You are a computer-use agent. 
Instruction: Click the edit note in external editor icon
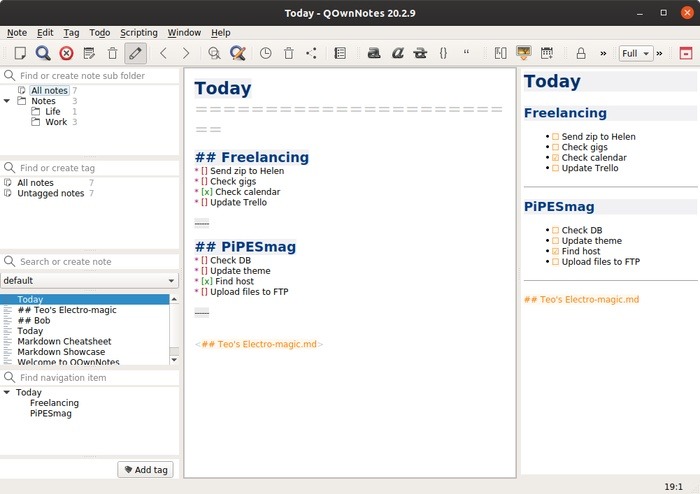[89, 53]
